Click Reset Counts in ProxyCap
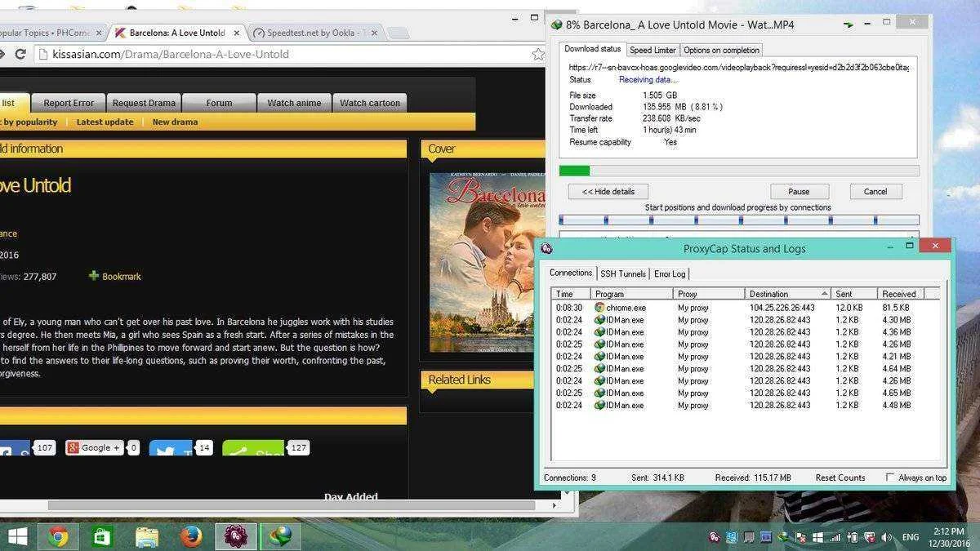Screen dimensions: 980x551 coord(840,478)
